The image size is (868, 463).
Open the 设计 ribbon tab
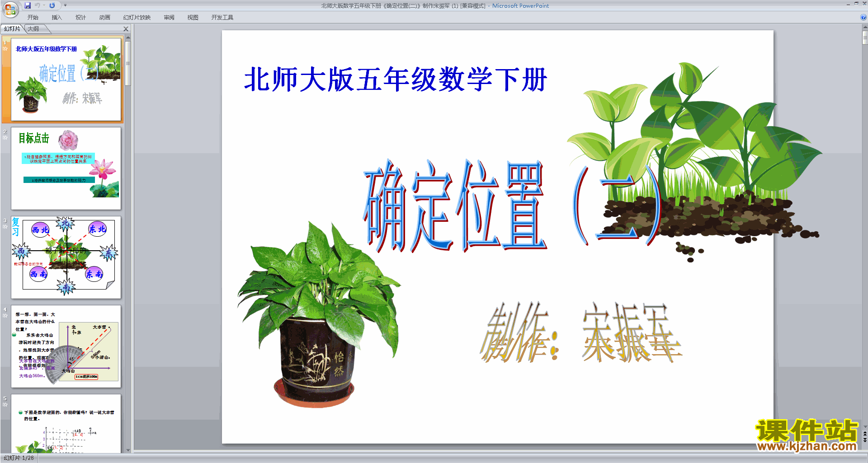(81, 17)
